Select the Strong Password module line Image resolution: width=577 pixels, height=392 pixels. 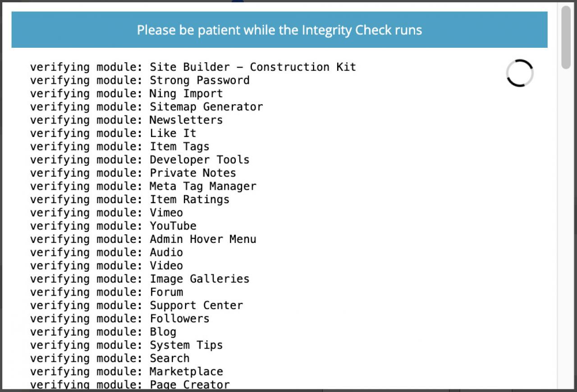[x=140, y=81]
